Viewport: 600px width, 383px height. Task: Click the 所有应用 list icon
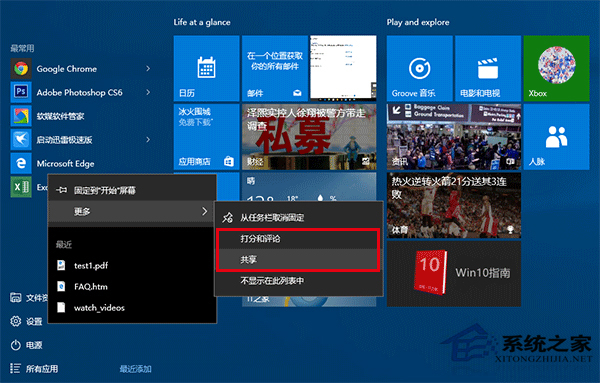pyautogui.click(x=15, y=368)
